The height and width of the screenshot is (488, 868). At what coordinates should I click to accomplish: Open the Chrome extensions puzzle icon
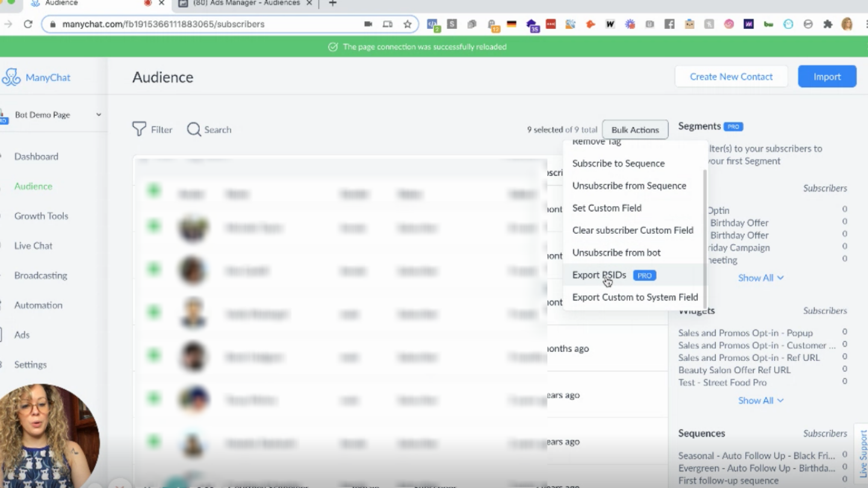[828, 24]
